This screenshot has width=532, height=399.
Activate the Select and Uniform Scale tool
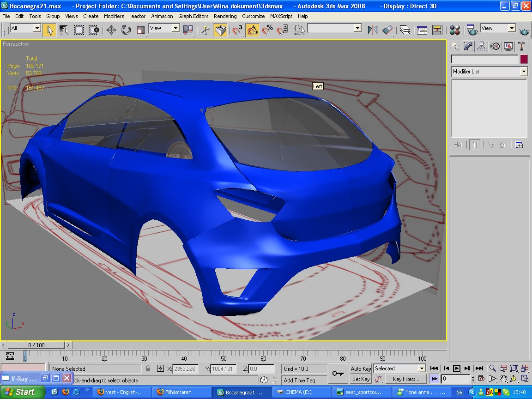click(x=140, y=30)
